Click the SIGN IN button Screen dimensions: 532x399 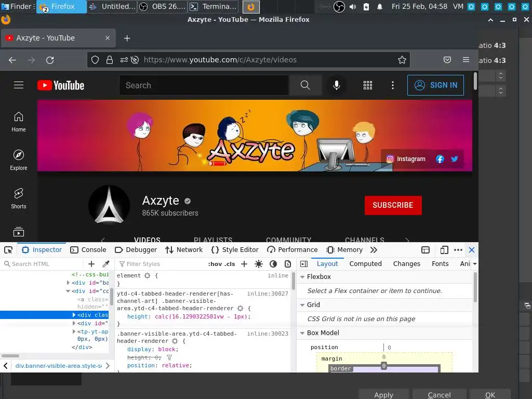(x=435, y=85)
